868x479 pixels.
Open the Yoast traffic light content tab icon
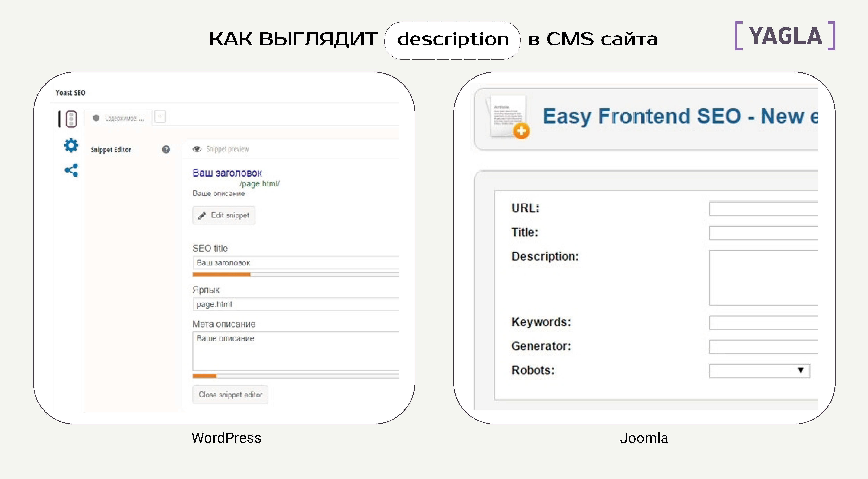[x=71, y=119]
